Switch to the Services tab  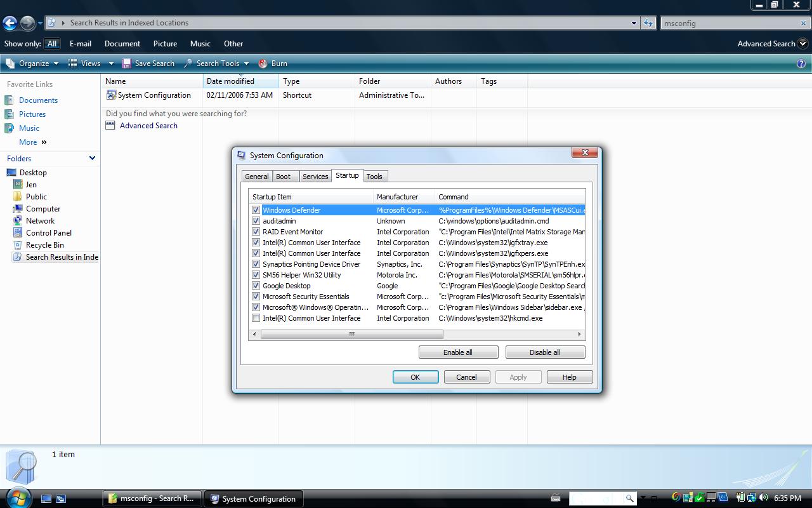(x=315, y=177)
